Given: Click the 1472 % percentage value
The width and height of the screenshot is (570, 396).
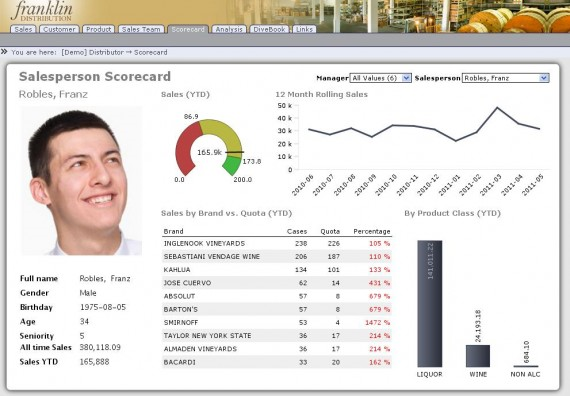Looking at the screenshot, I should coord(378,323).
